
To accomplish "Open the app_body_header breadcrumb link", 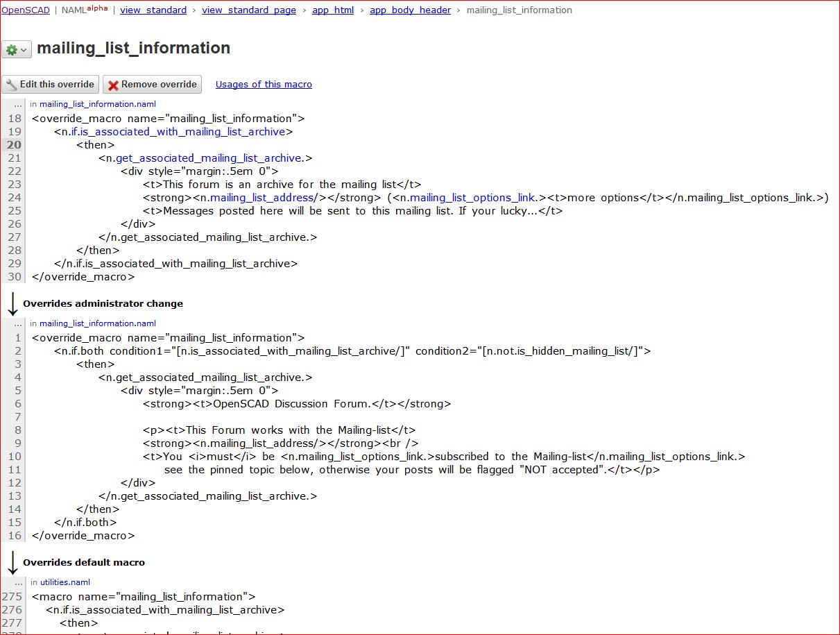I will 410,10.
